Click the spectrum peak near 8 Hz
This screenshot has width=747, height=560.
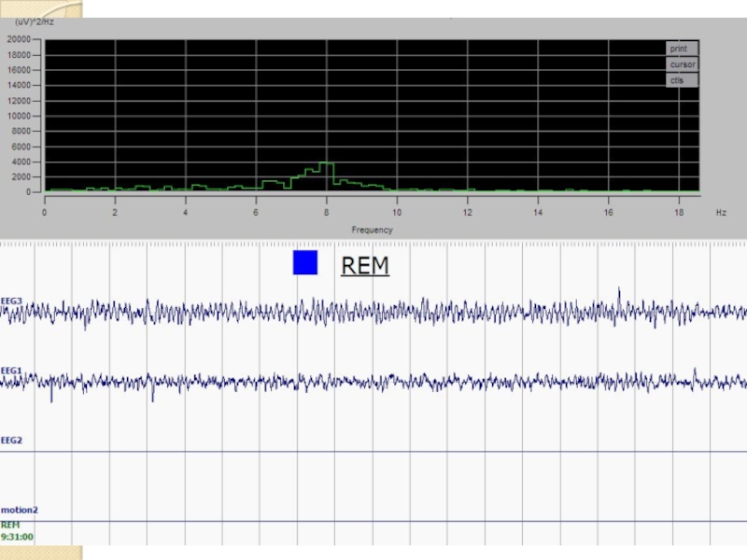click(326, 163)
